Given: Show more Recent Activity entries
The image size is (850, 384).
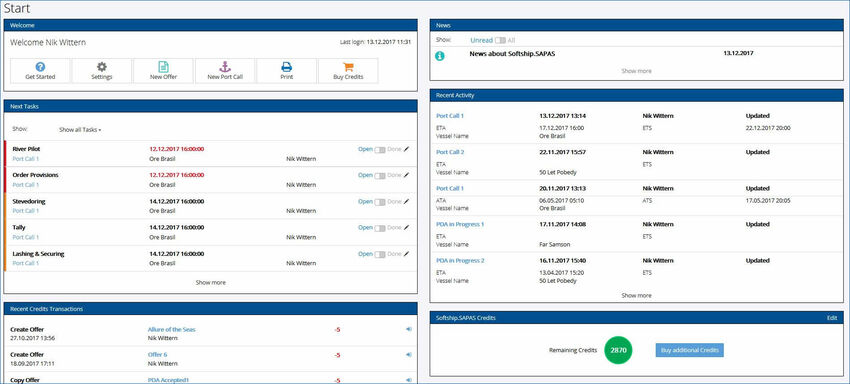Looking at the screenshot, I should 636,296.
